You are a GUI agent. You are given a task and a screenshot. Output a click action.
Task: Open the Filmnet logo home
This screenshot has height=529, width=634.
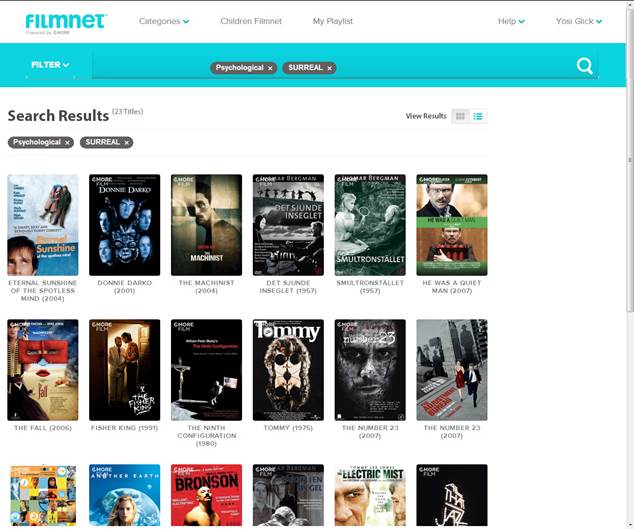66,23
